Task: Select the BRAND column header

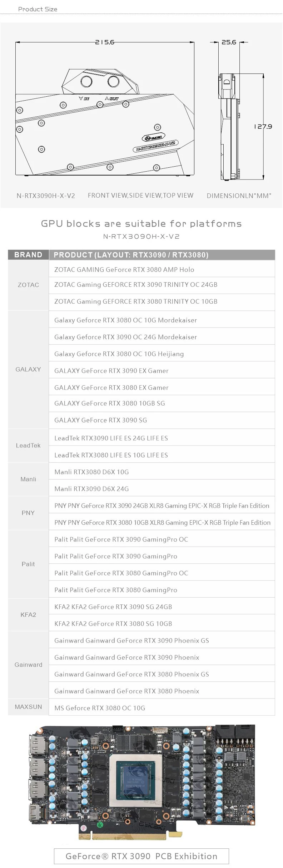Action: tap(28, 255)
